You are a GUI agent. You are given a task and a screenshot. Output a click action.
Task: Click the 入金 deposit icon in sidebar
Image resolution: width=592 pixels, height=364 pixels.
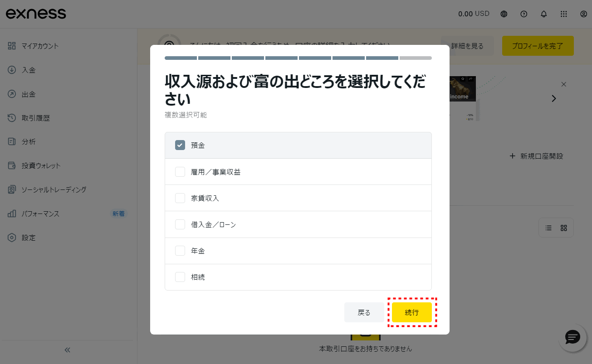[12, 70]
